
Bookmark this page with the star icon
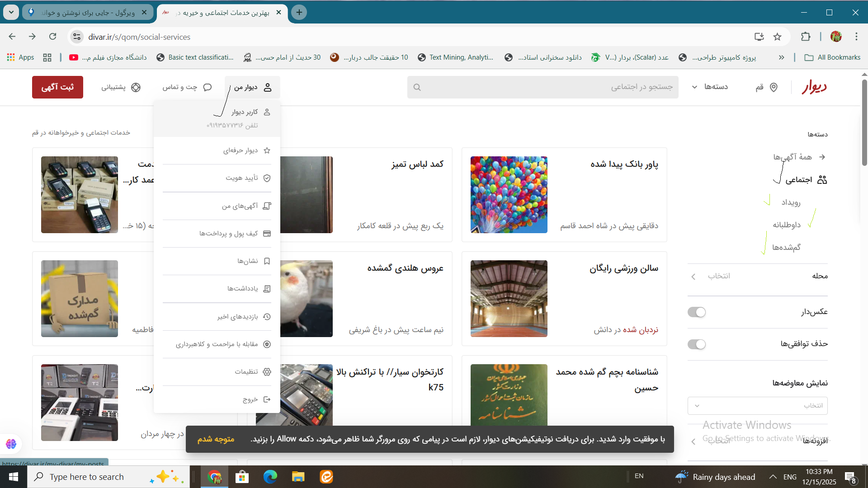tap(777, 37)
